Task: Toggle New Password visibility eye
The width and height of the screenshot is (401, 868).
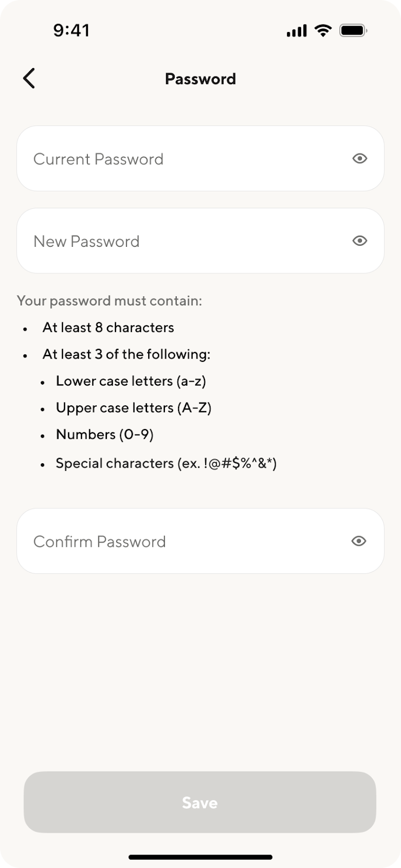Action: tap(359, 241)
